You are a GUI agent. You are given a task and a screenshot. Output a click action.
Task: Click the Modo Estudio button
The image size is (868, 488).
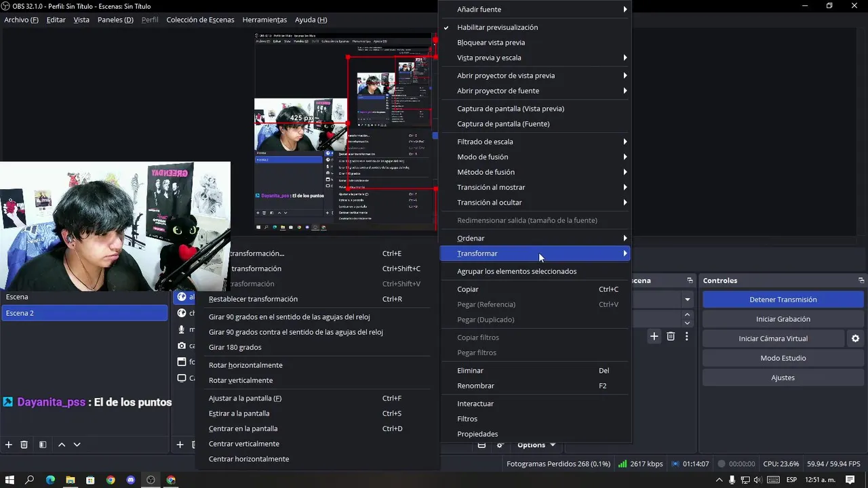(783, 358)
